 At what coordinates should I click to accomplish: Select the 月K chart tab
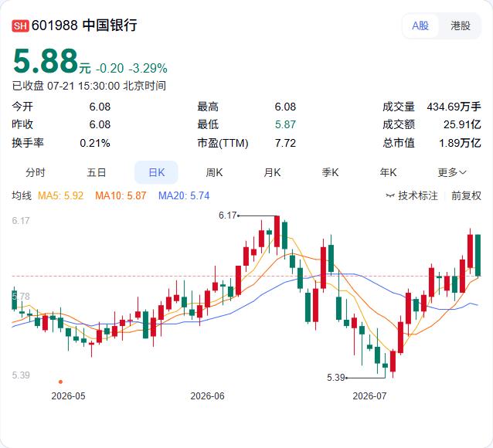(272, 172)
